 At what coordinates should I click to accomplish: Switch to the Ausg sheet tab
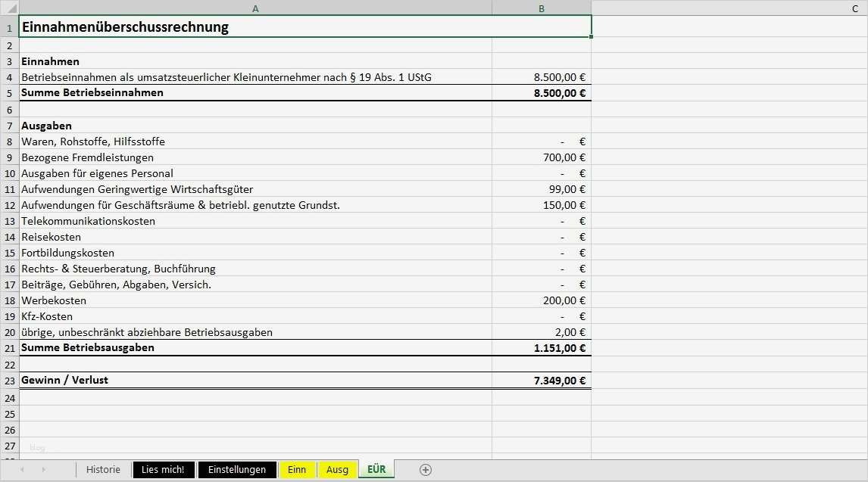point(337,469)
